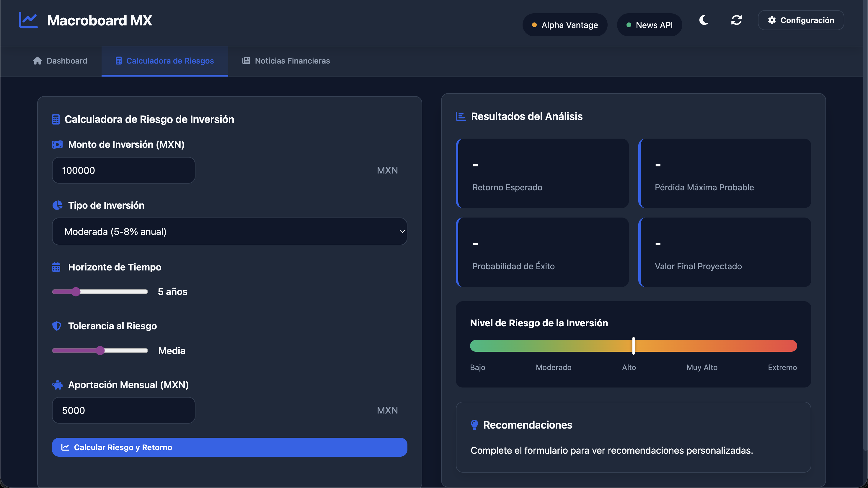Click the piggy bank icon by Aportación Mensual
868x488 pixels.
pyautogui.click(x=57, y=385)
